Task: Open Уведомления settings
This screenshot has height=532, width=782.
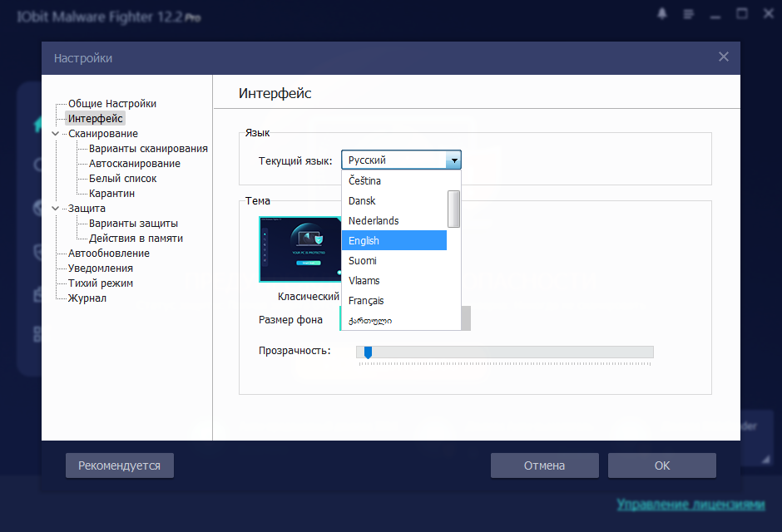Action: click(100, 268)
